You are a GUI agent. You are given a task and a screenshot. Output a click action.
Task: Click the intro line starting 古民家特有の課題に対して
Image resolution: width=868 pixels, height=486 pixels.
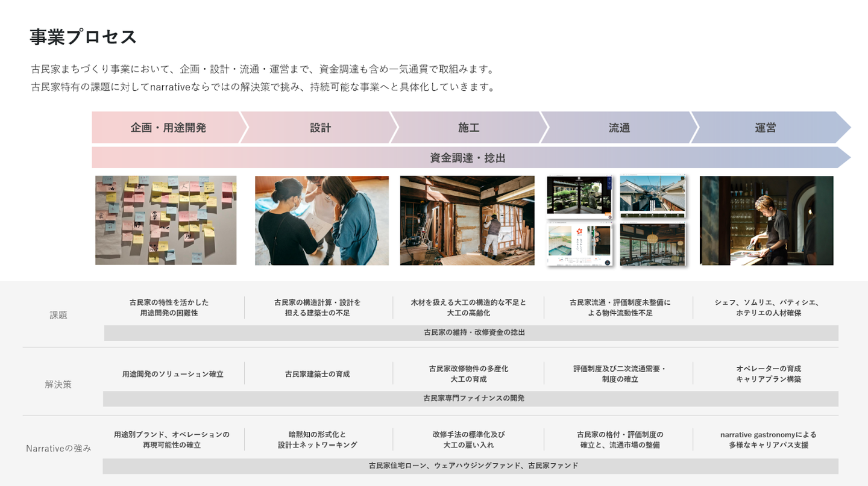263,87
